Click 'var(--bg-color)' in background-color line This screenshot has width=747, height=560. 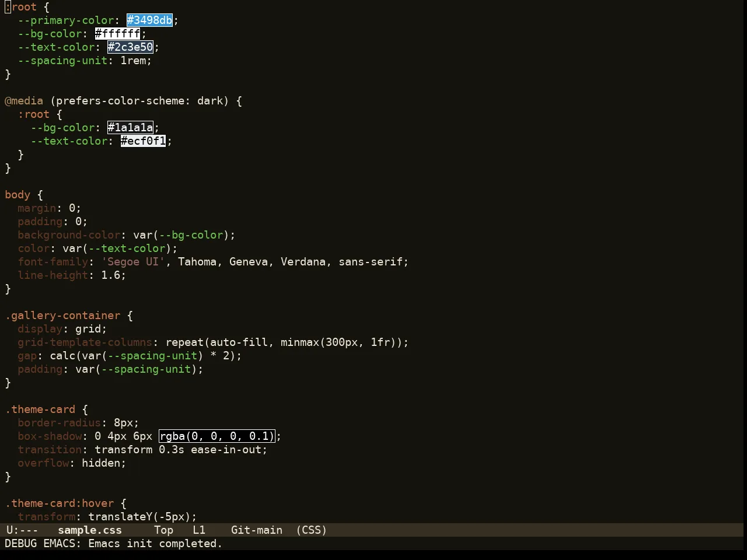pos(181,235)
